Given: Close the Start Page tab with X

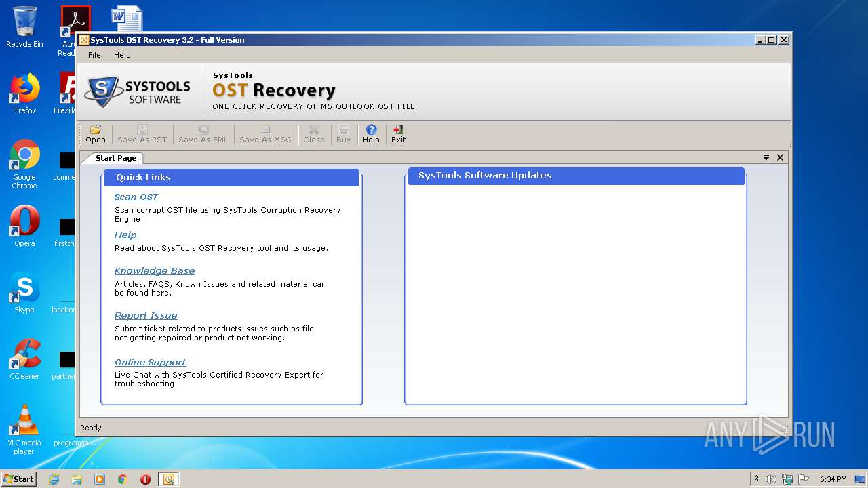Looking at the screenshot, I should [780, 157].
